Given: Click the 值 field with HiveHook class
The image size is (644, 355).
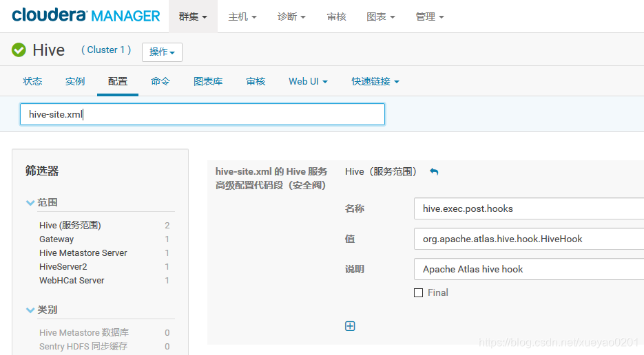Looking at the screenshot, I should (529, 239).
